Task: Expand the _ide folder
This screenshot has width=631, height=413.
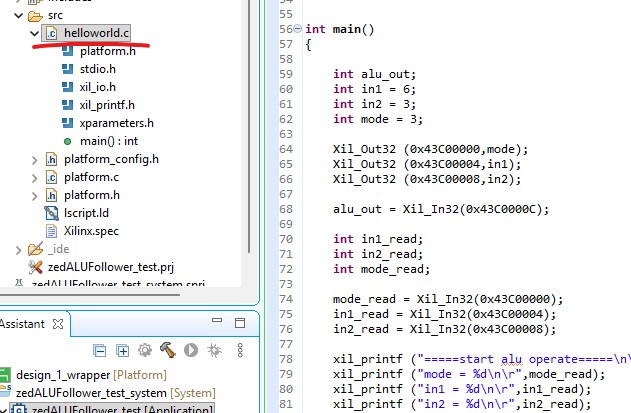Action: click(x=15, y=249)
